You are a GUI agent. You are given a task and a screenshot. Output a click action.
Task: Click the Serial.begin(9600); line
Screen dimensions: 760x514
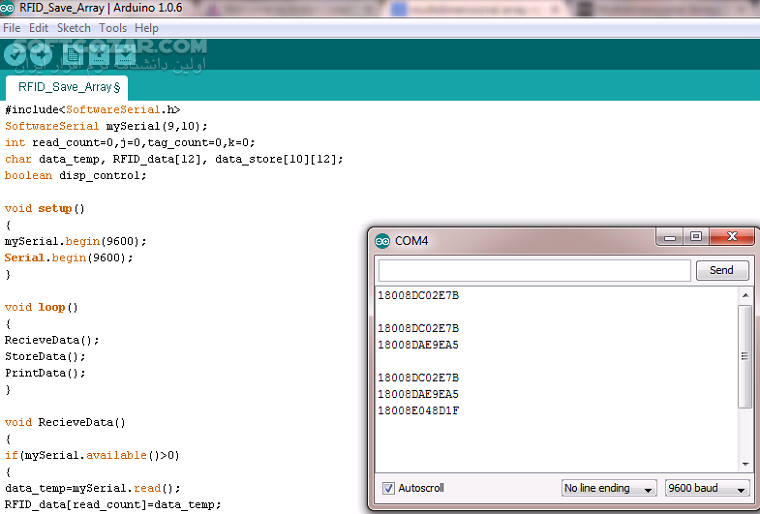point(69,257)
